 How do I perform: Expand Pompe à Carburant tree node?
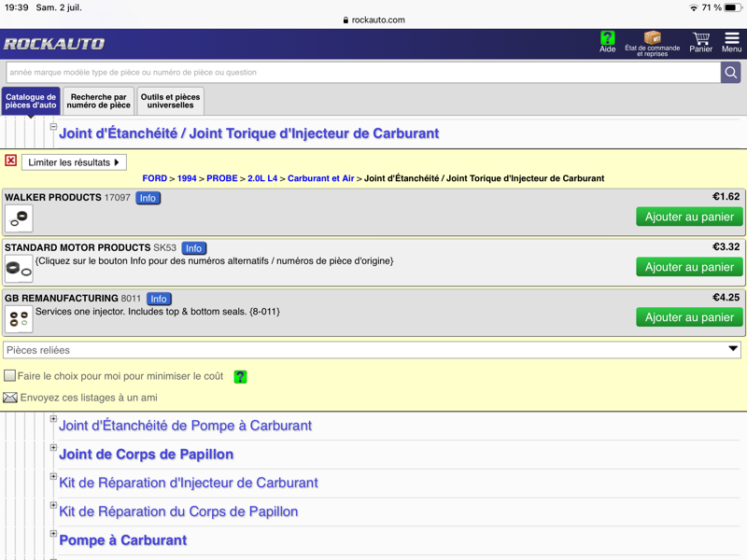tap(53, 533)
